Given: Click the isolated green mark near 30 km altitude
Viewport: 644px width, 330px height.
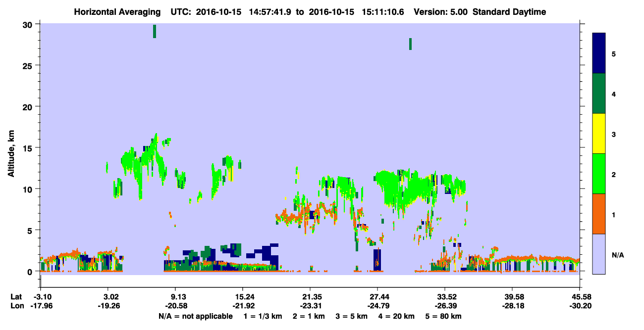Looking at the screenshot, I should point(155,31).
